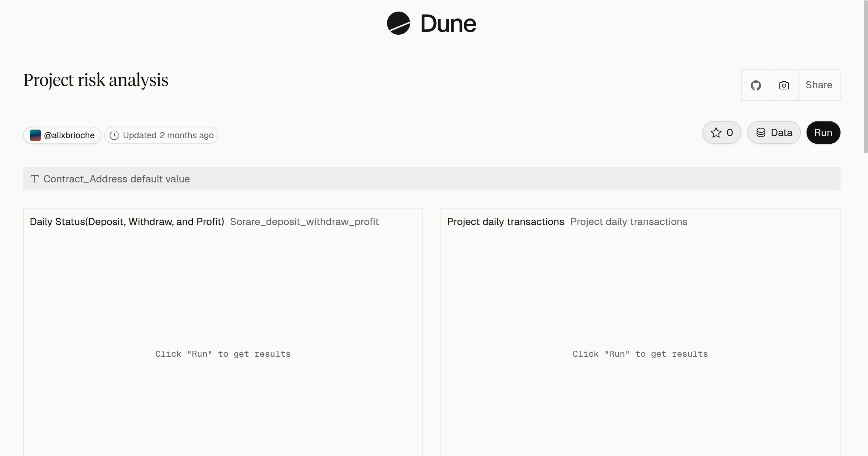
Task: Click the database icon in the Data button
Action: pos(761,132)
